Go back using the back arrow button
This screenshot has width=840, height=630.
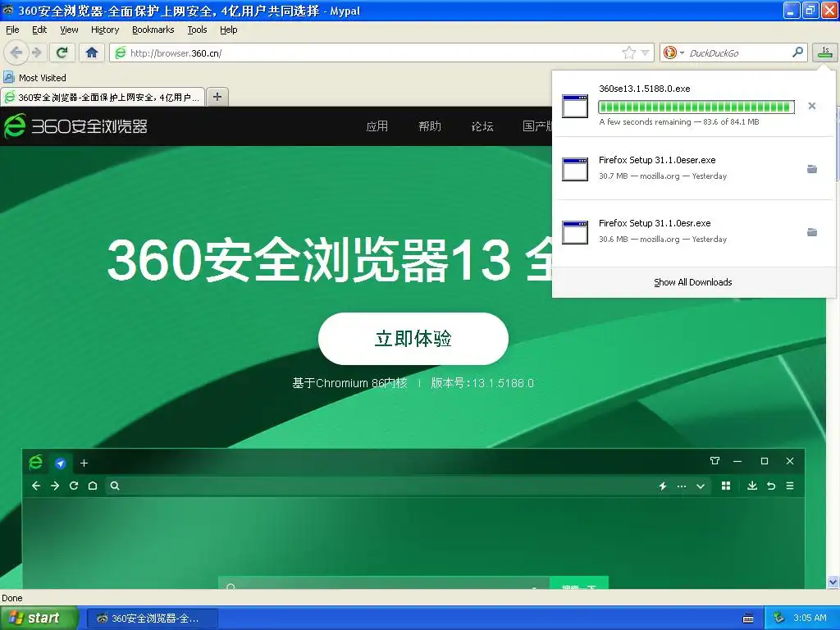tap(16, 52)
